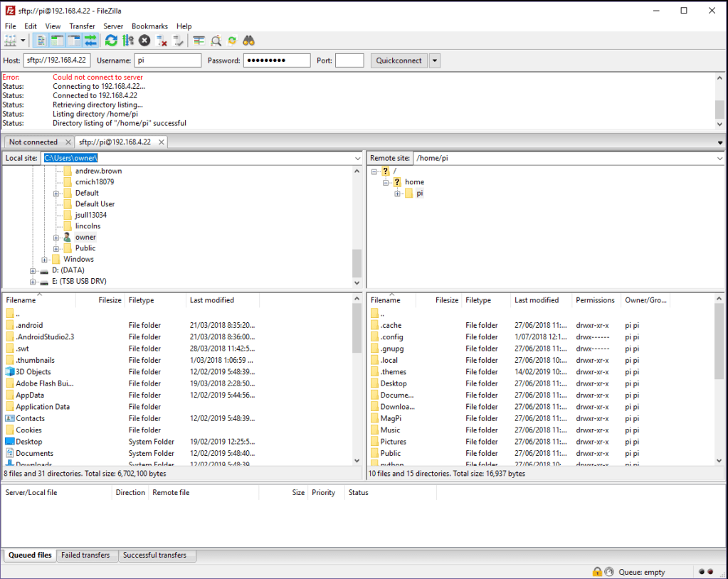
Task: Expand the Default folder in local tree
Action: pos(56,193)
